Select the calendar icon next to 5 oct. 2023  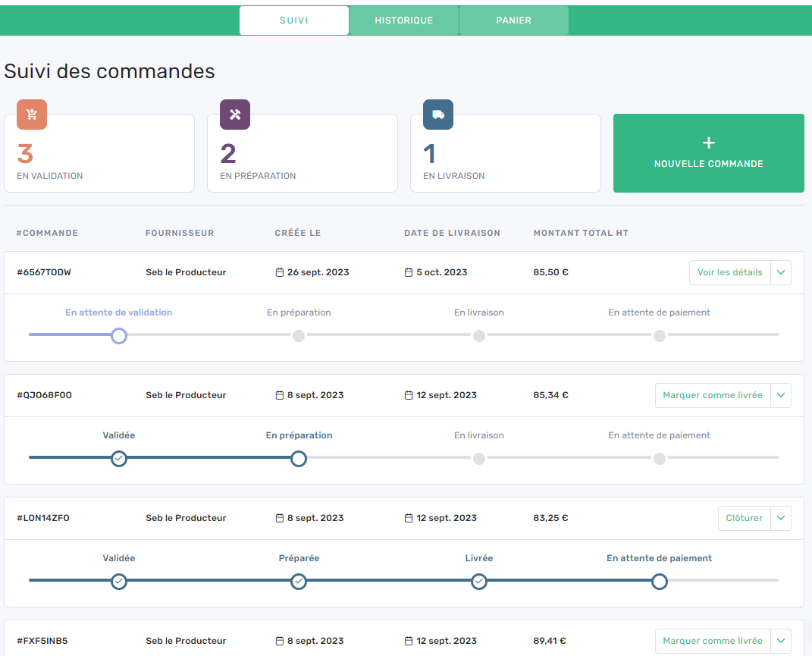pyautogui.click(x=409, y=272)
